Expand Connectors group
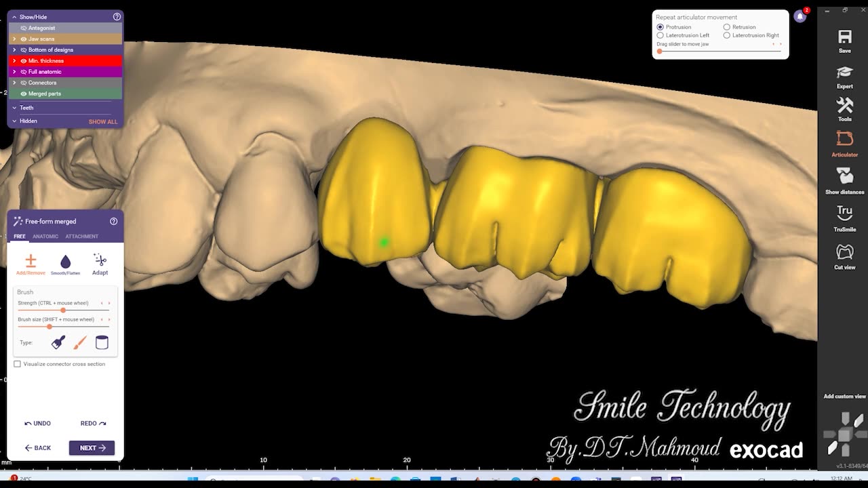 tap(14, 82)
